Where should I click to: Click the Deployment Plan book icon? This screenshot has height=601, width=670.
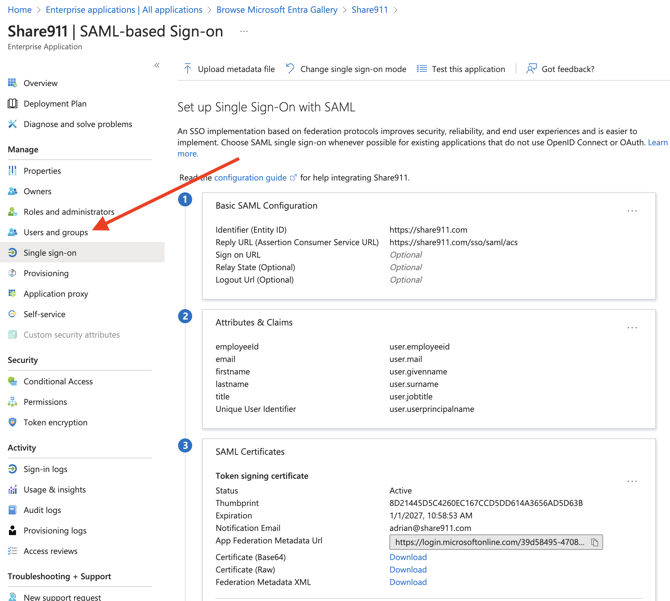click(12, 103)
